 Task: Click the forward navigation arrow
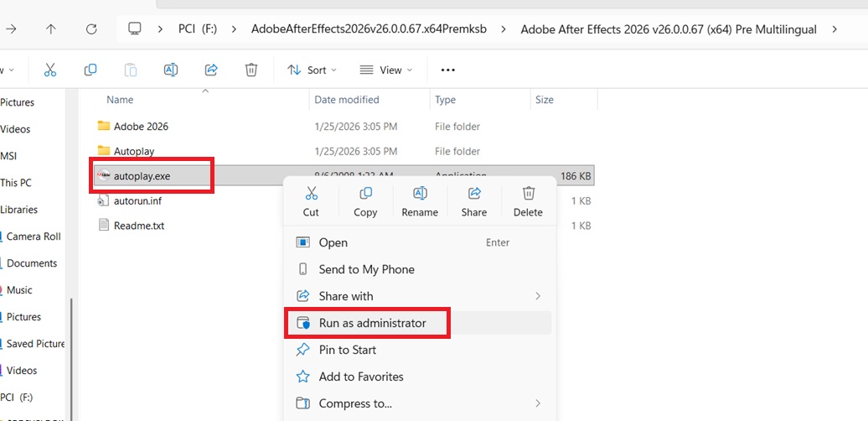11,29
